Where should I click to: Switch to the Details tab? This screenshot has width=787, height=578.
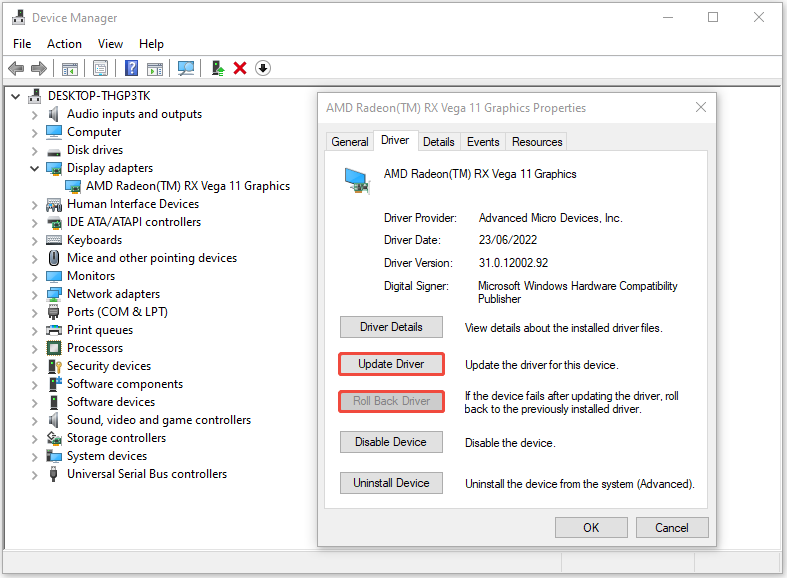(438, 142)
